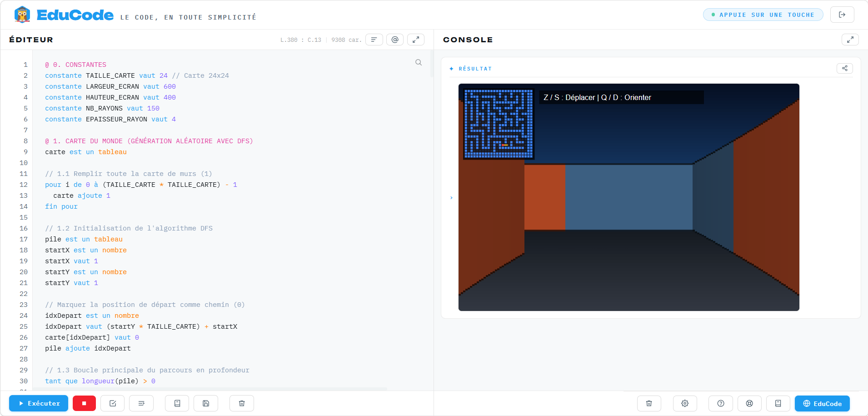
Task: Expand the small chevron left of the game view
Action: pos(451,198)
